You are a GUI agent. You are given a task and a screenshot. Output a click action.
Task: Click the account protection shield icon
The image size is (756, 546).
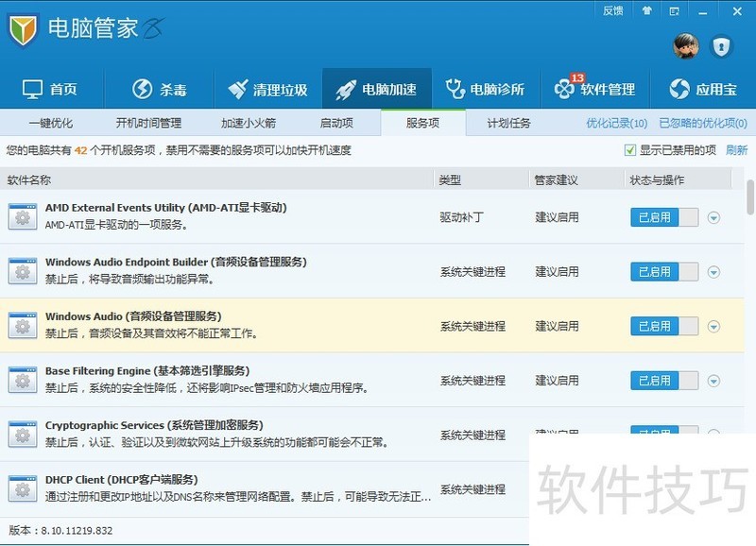point(721,46)
